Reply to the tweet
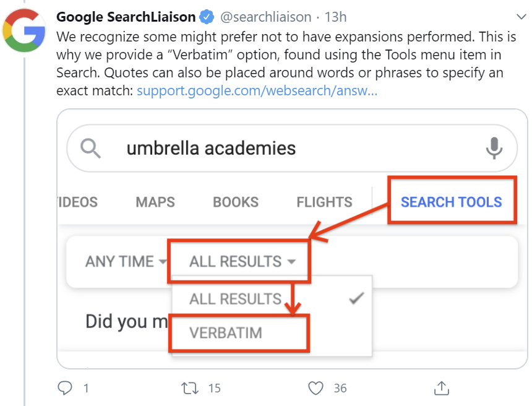Image resolution: width=532 pixels, height=406 pixels. [65, 387]
